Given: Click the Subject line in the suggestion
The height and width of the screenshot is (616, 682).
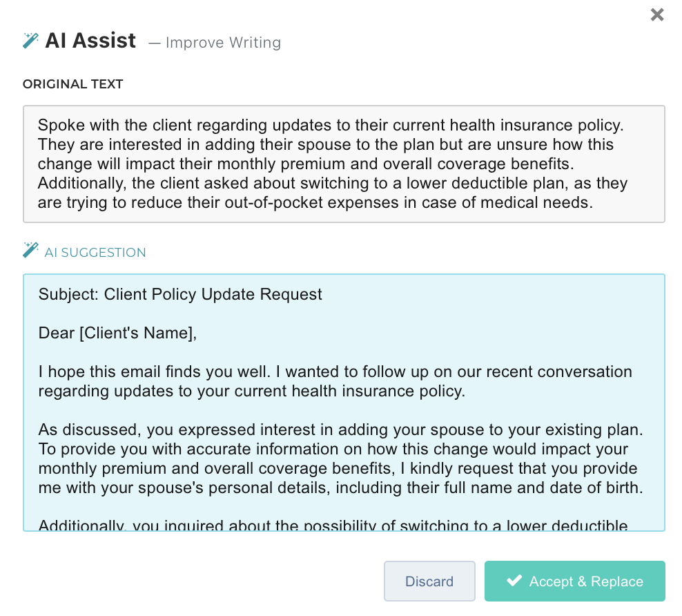Looking at the screenshot, I should [x=180, y=294].
